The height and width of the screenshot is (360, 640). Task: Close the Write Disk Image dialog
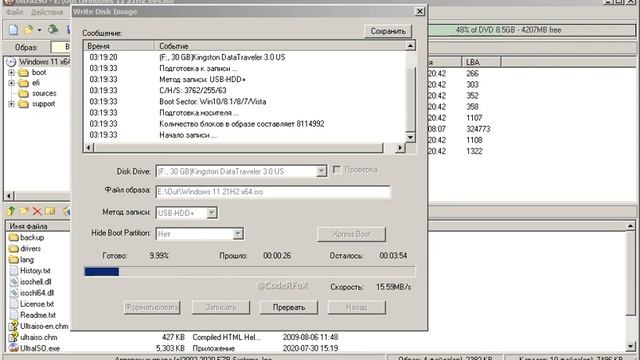pos(419,11)
